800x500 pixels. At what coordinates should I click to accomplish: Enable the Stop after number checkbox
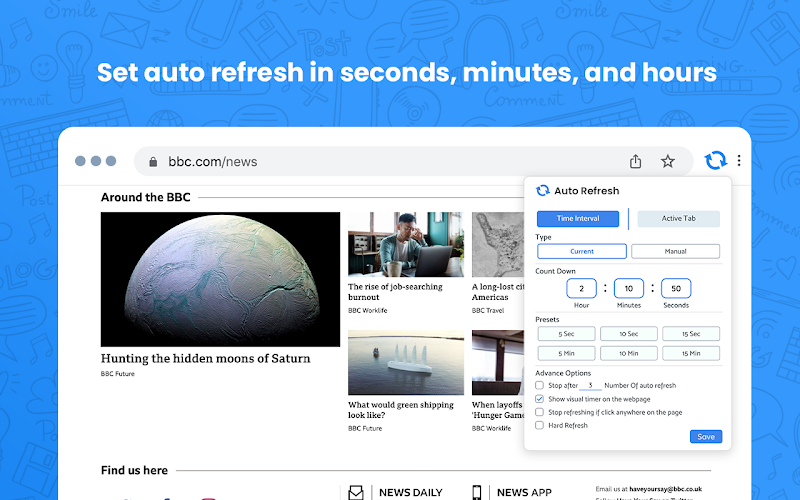coord(539,385)
